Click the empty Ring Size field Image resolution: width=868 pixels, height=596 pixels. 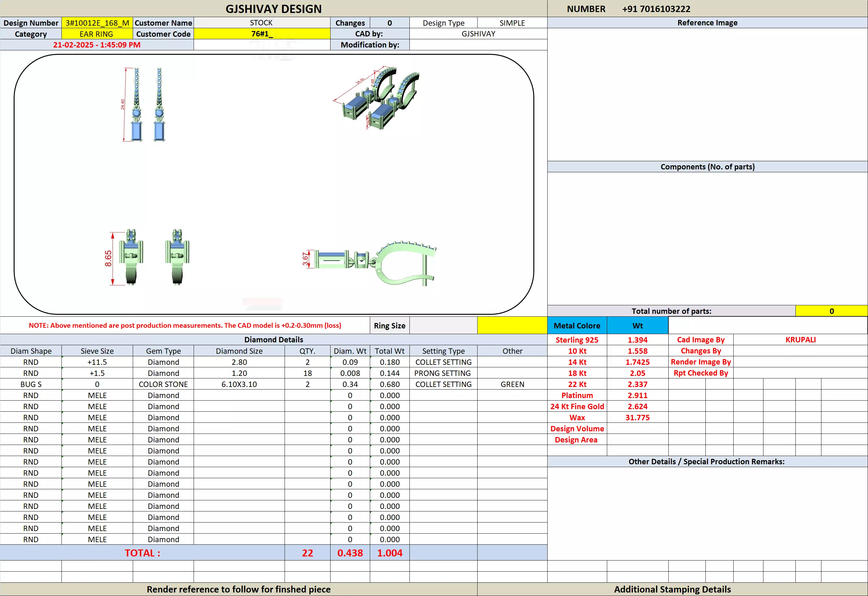pos(443,326)
